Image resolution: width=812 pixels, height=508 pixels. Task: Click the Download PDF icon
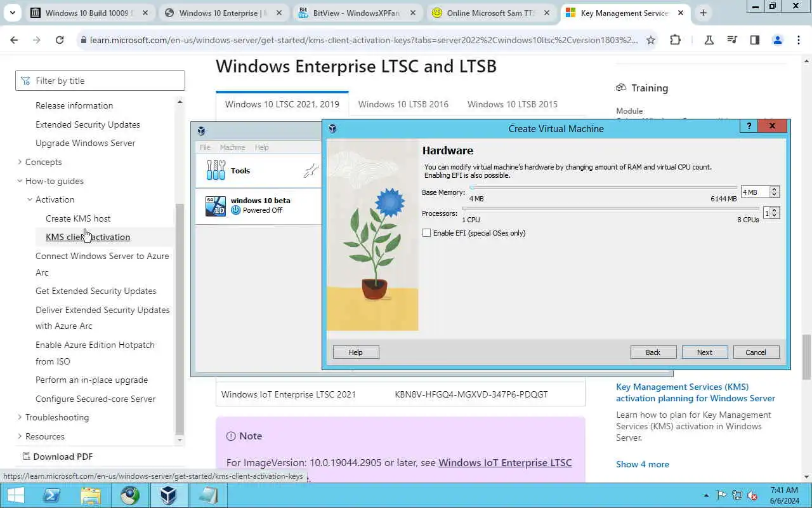(x=27, y=456)
